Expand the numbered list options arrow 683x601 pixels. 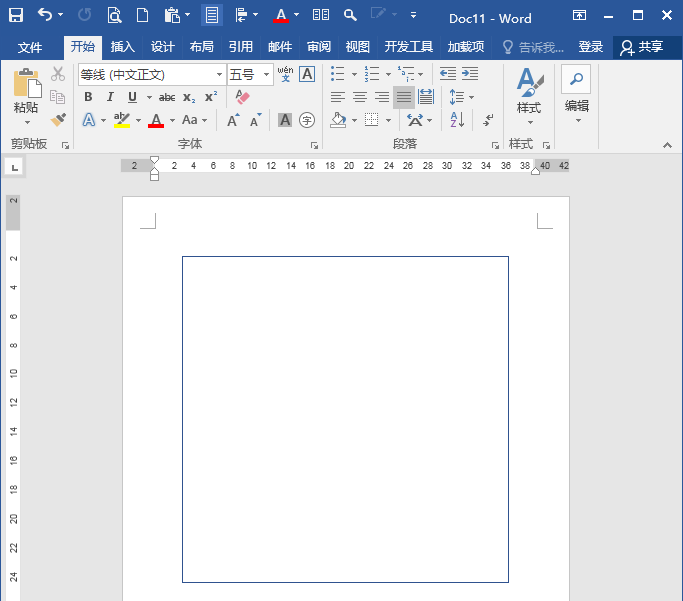pos(388,74)
